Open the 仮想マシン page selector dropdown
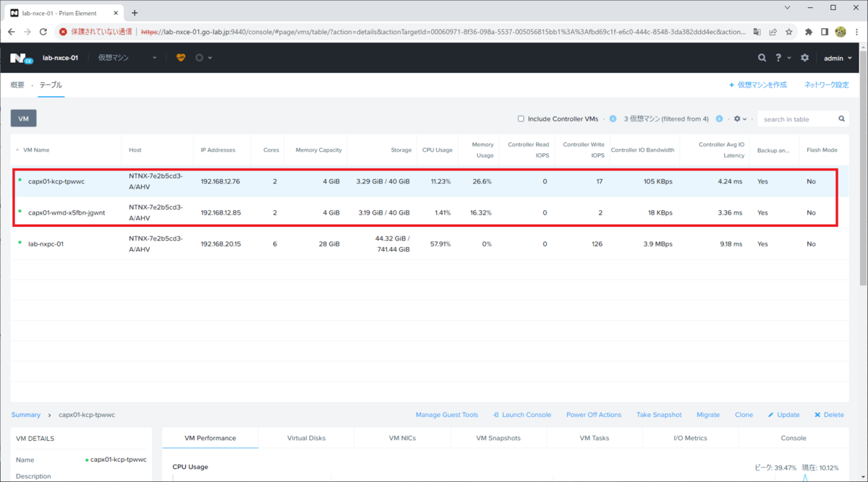The width and height of the screenshot is (868, 482). point(127,58)
